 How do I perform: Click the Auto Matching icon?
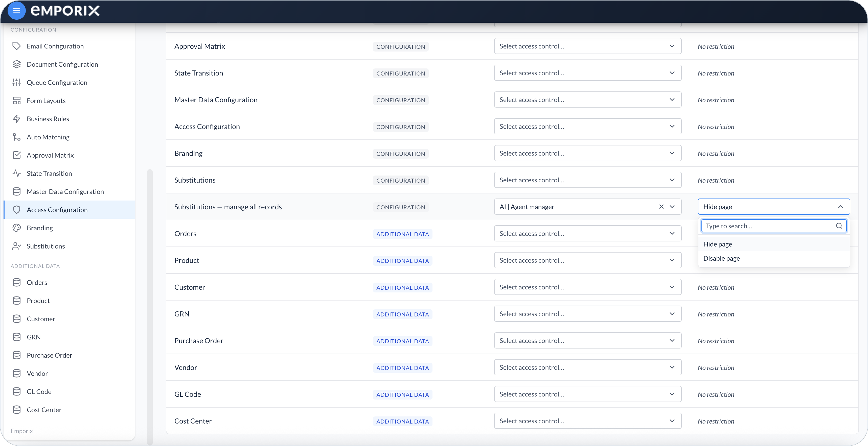click(x=16, y=137)
